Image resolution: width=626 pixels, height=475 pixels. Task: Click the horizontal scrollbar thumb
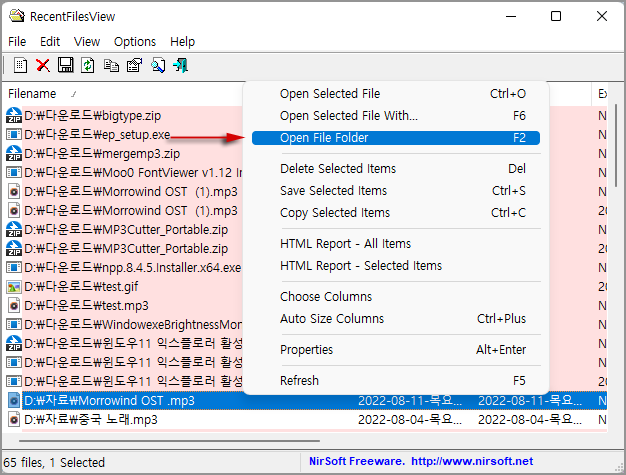tap(169, 441)
